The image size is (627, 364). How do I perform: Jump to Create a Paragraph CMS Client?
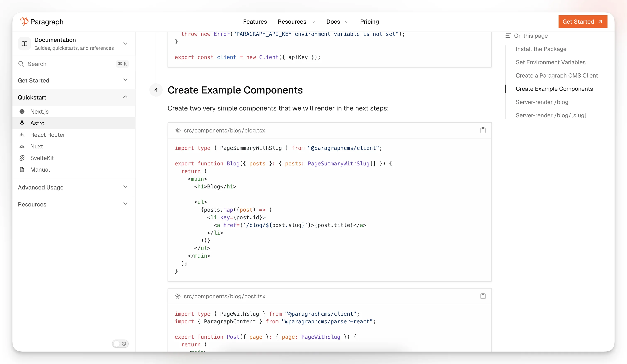point(557,76)
